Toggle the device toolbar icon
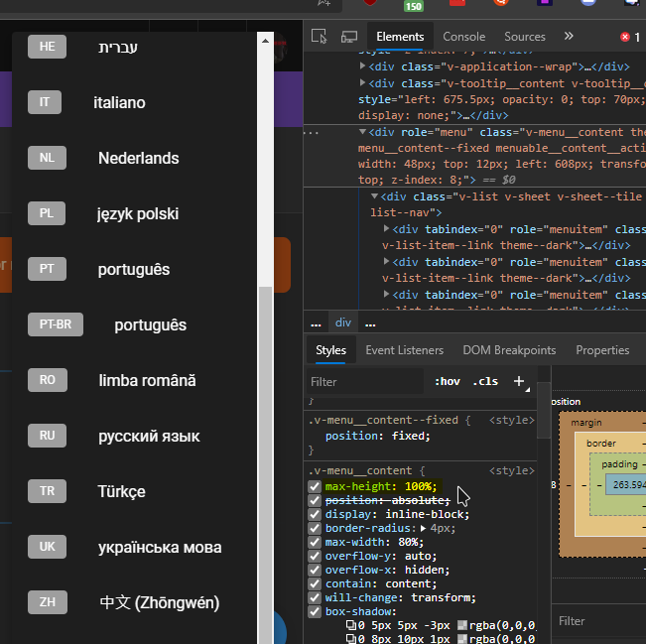The height and width of the screenshot is (644, 646). (349, 37)
